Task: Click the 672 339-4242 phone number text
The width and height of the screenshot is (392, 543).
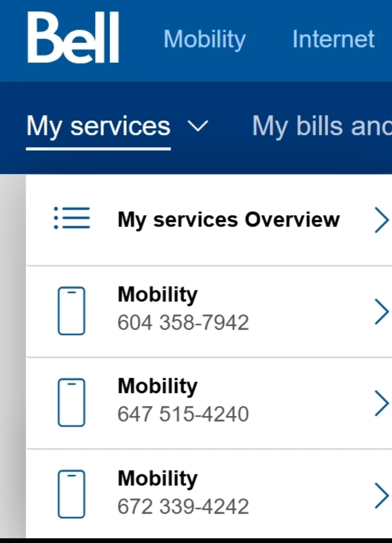Action: click(183, 506)
